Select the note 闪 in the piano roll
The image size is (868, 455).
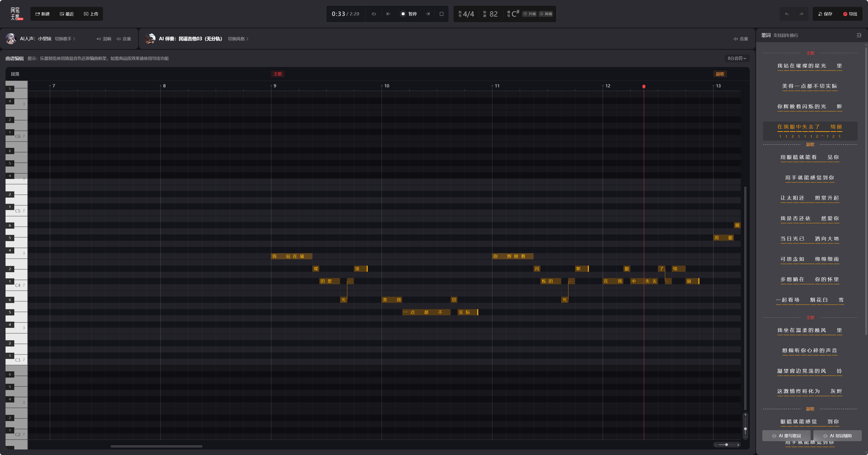(x=537, y=269)
